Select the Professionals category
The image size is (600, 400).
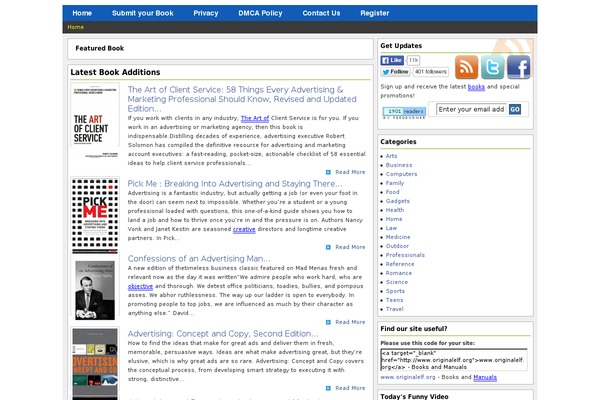[405, 255]
